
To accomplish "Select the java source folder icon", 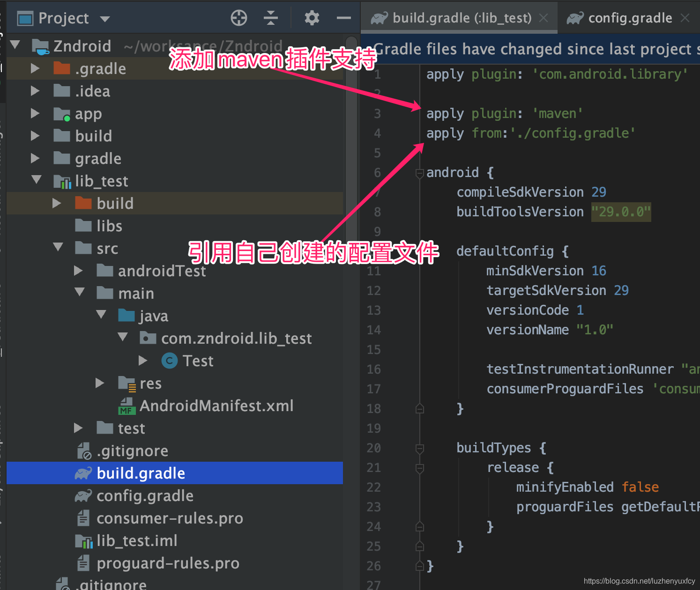I will (127, 315).
